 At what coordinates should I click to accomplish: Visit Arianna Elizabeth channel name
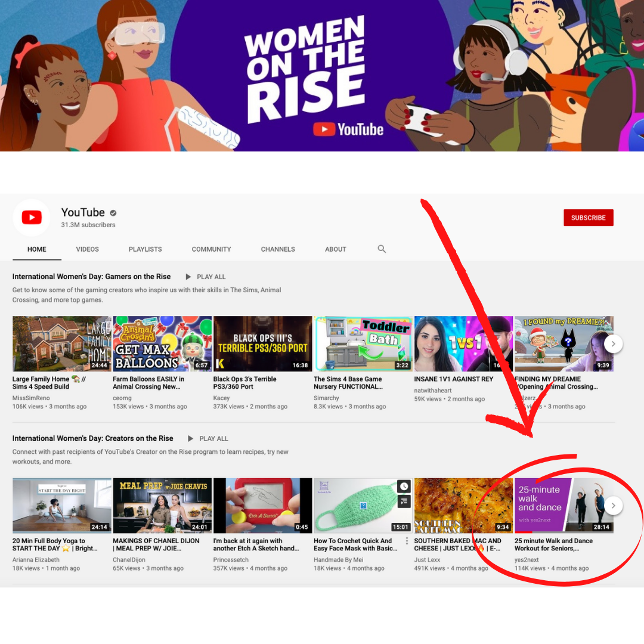point(36,560)
